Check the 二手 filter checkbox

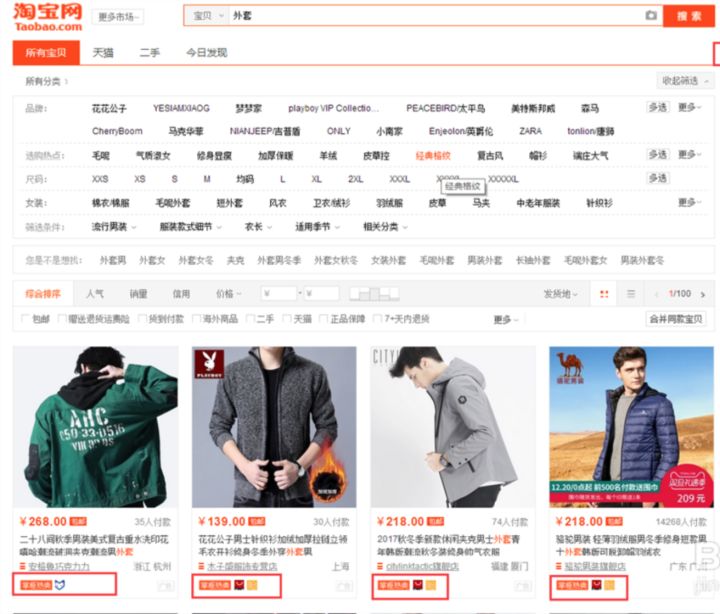[x=250, y=319]
